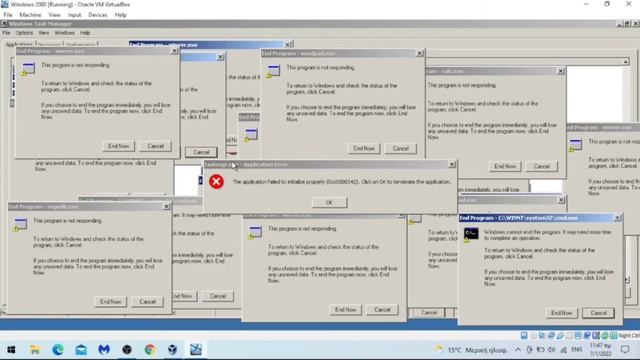This screenshot has width=640, height=360.
Task: Click the red error icon in Application Error dialog
Action: click(216, 181)
